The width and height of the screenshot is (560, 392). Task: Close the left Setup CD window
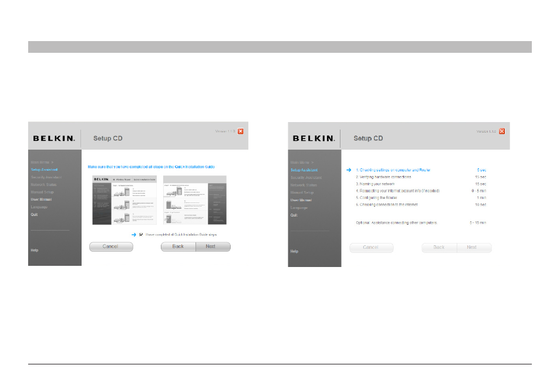tap(241, 131)
